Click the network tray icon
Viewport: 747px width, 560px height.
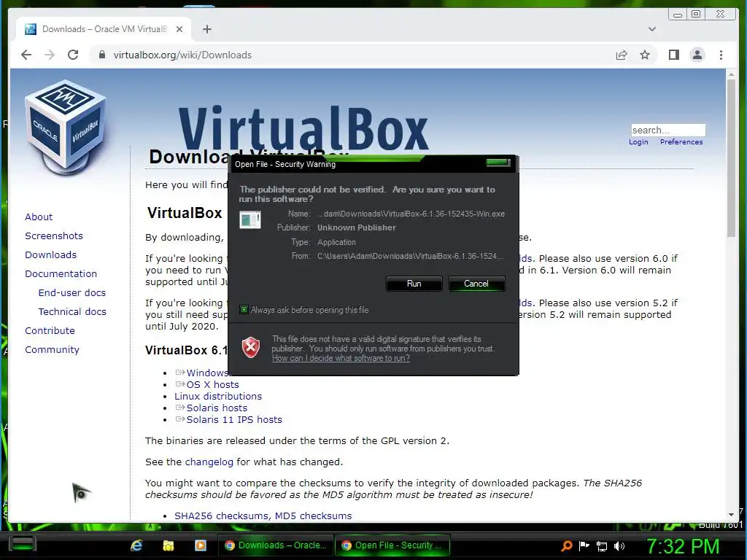pyautogui.click(x=602, y=546)
